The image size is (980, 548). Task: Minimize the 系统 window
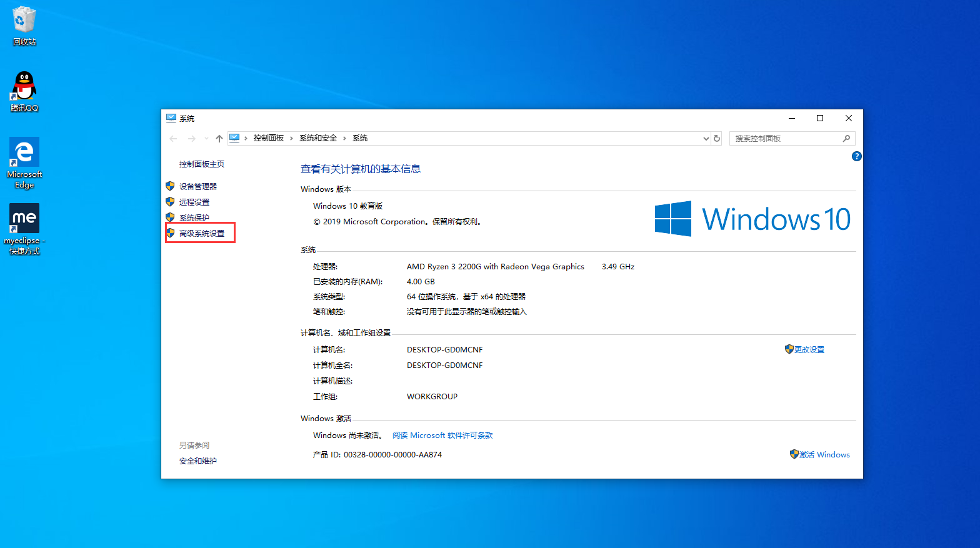(791, 118)
